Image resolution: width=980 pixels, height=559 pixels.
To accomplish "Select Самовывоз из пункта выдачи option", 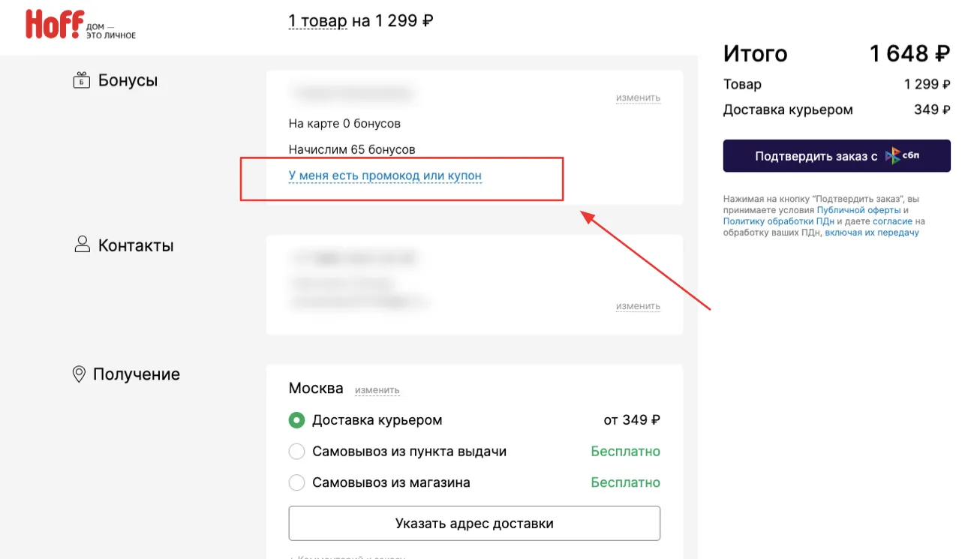I will click(296, 452).
